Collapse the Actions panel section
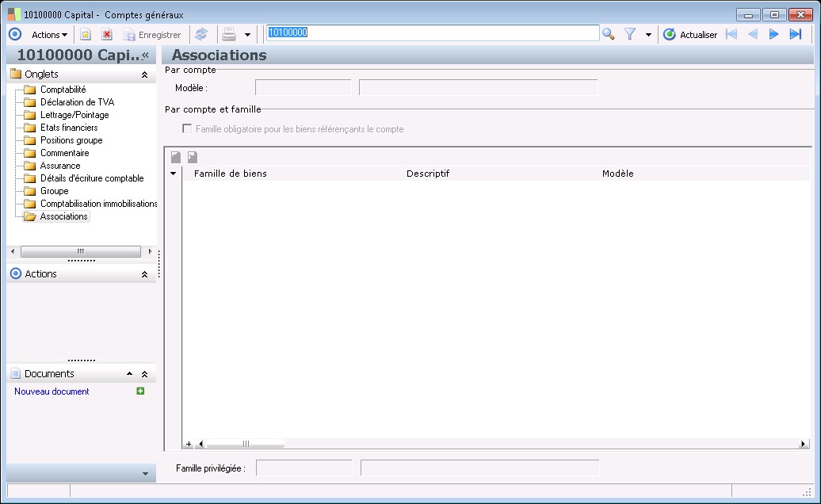The height and width of the screenshot is (504, 821). pos(144,274)
